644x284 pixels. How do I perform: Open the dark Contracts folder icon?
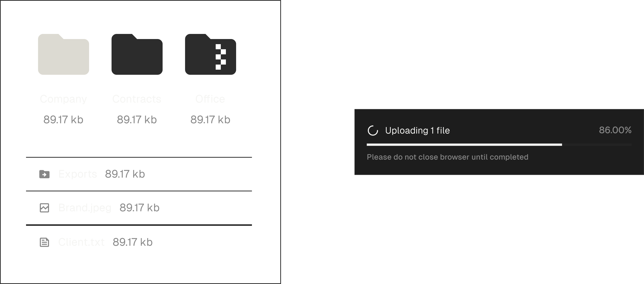137,54
